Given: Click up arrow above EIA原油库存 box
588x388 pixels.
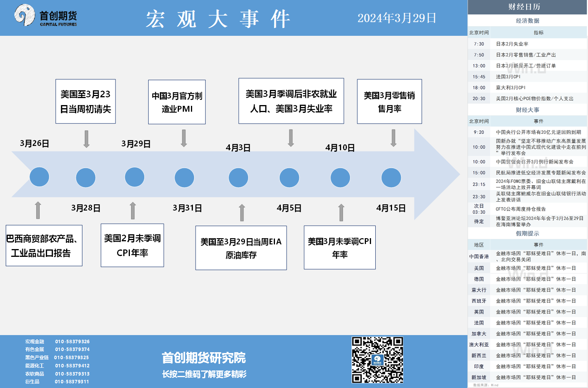Looking at the screenshot, I should coord(242,212).
